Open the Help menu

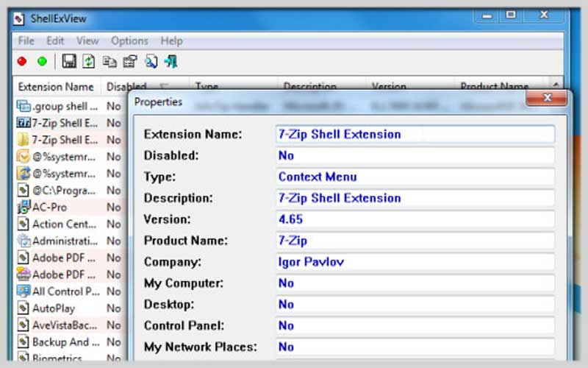coord(171,40)
